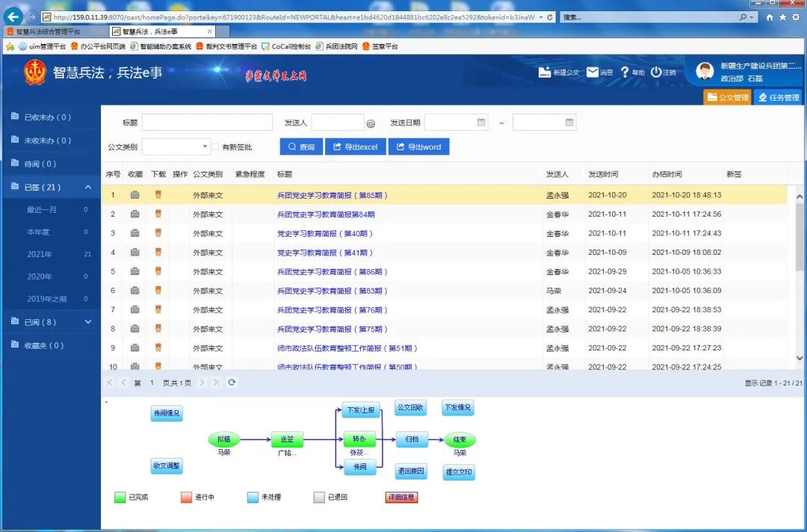Click the 导出excel button
Image resolution: width=807 pixels, height=532 pixels.
[355, 147]
